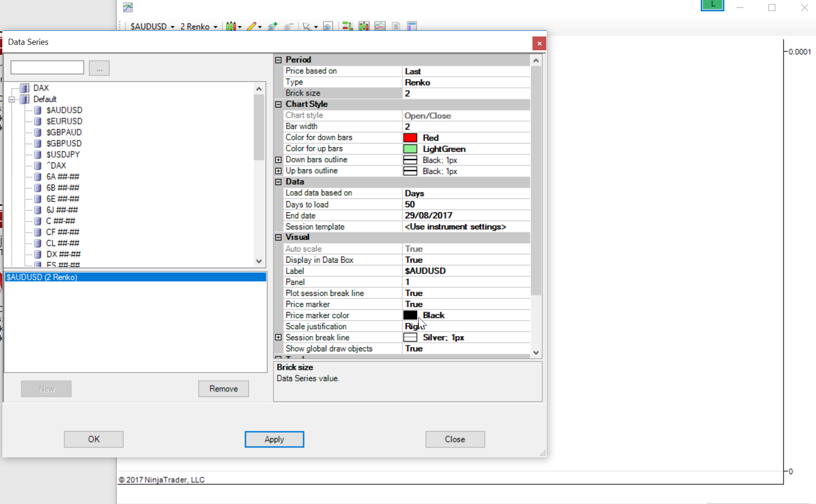
Task: Click instrument tree scrollbar down arrow
Action: click(259, 261)
